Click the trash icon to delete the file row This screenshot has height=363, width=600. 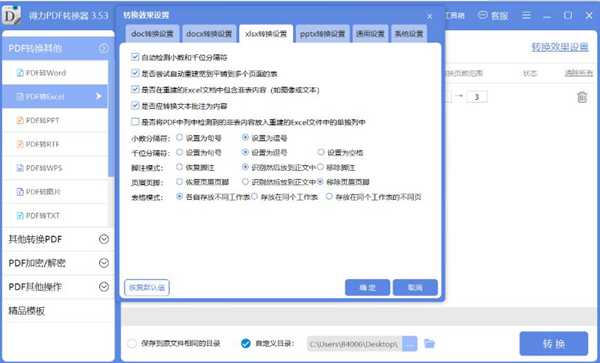[x=582, y=97]
